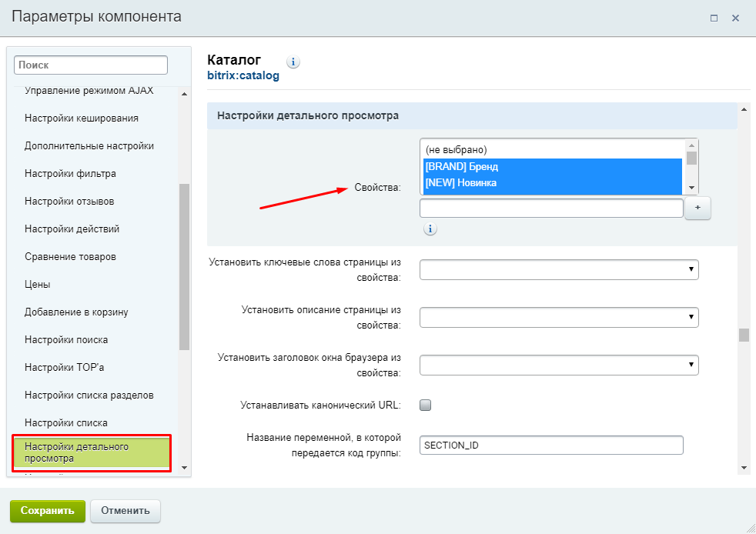Click the info icon below Свойства field

coord(430,229)
